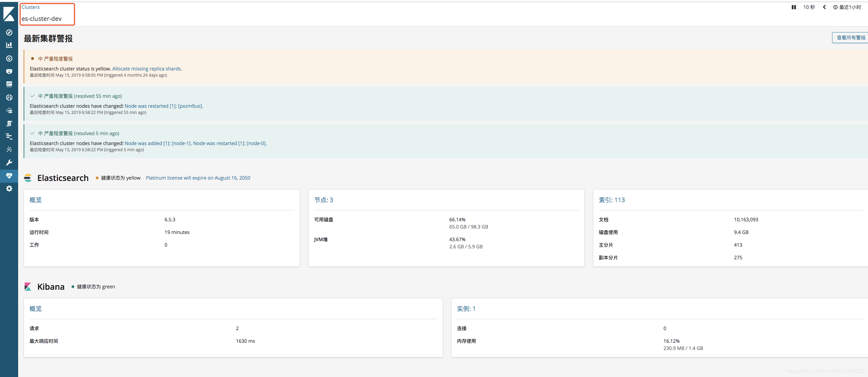Click the resolved 55 min ago alert title

click(80, 96)
